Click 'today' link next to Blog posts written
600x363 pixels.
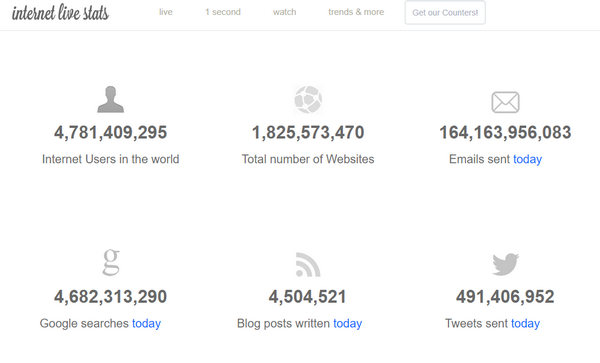click(x=347, y=324)
